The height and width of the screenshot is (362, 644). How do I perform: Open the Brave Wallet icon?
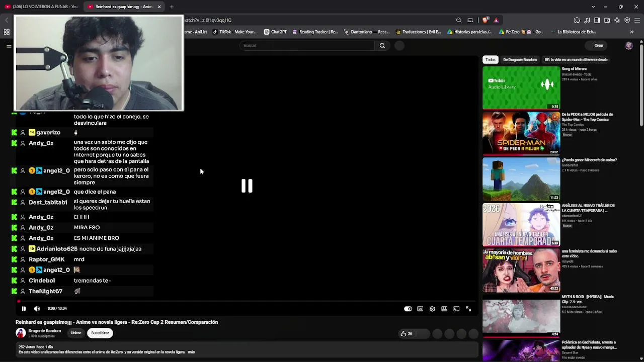607,20
